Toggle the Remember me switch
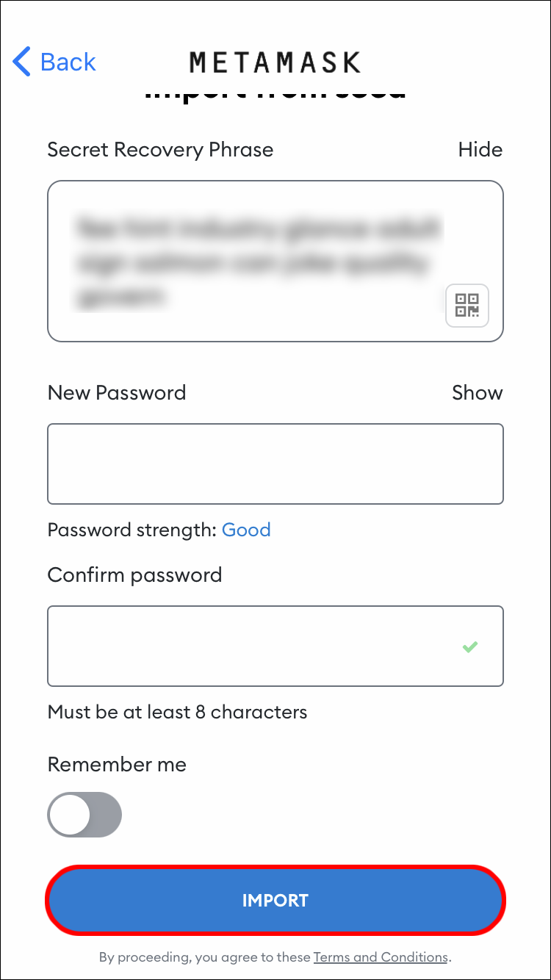The width and height of the screenshot is (551, 980). [x=84, y=814]
